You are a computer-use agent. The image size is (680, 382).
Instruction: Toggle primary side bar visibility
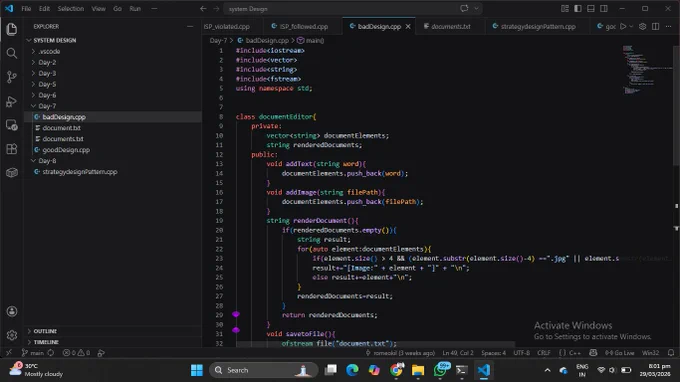click(578, 9)
